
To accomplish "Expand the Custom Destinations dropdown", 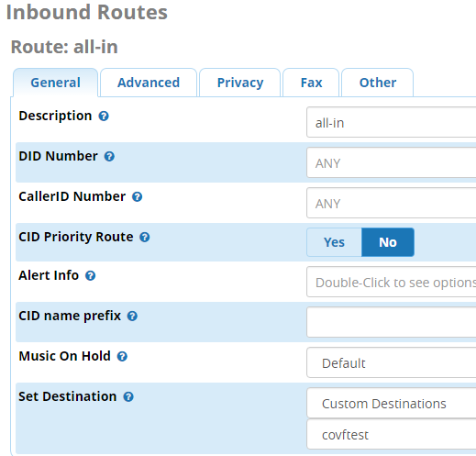I will pos(392,403).
